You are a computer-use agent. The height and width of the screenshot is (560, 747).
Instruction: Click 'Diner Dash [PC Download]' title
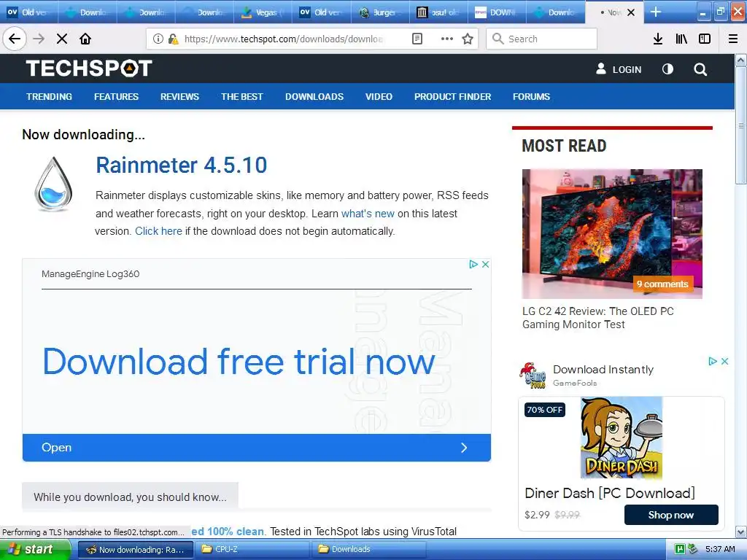pos(610,493)
